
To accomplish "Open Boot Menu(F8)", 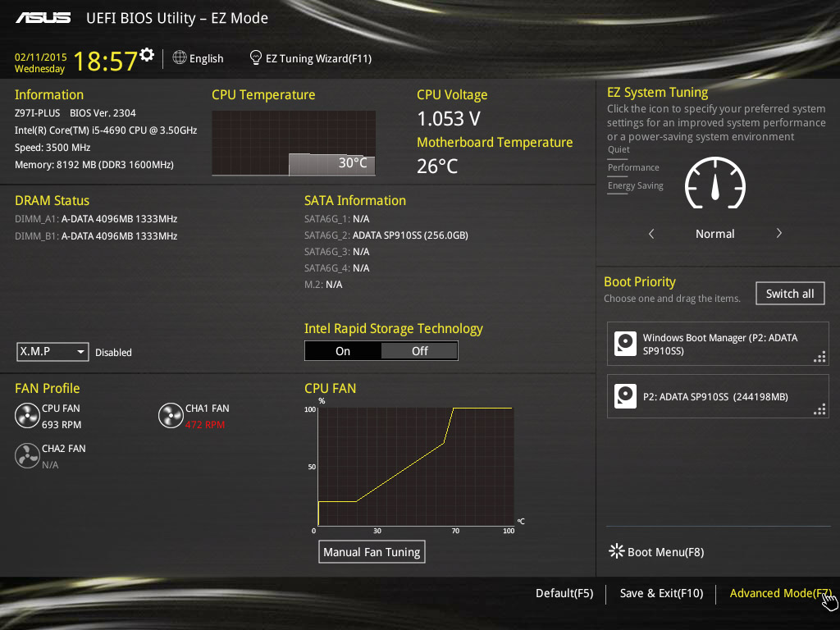I will (x=665, y=552).
